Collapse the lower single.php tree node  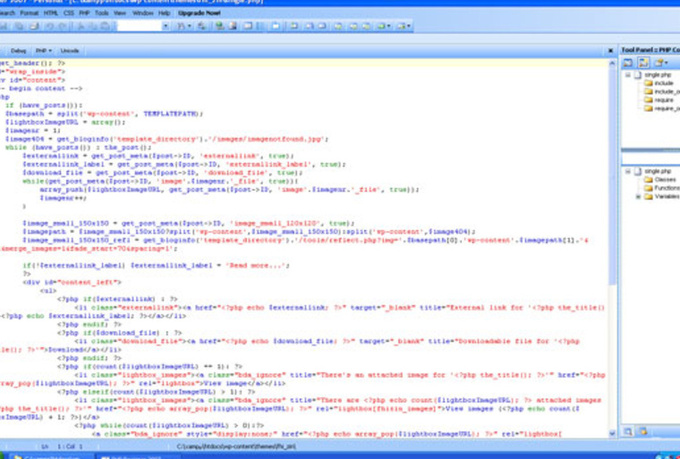[627, 171]
